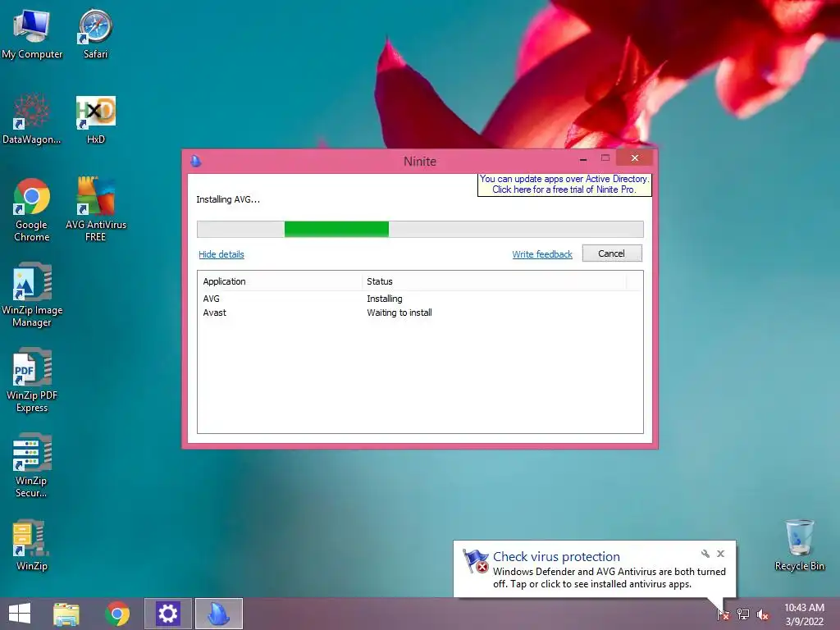
Task: Open HxD hex editor desktop icon
Action: point(95,119)
